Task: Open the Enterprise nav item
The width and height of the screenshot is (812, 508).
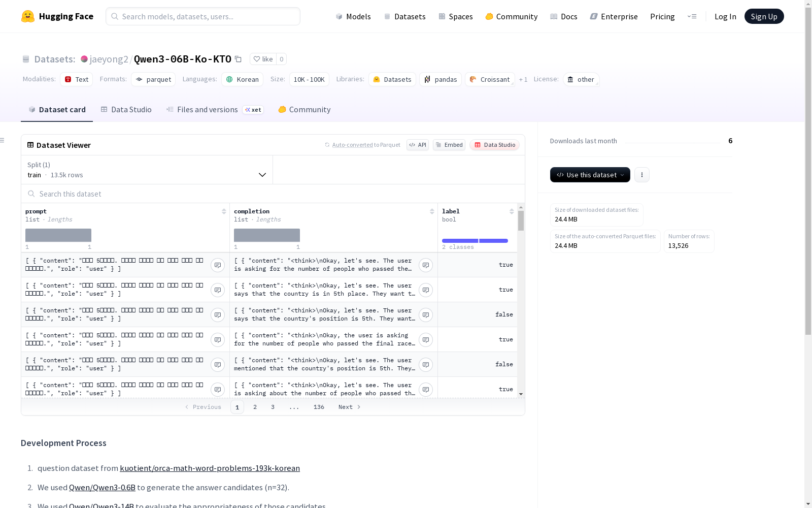Action: click(x=614, y=16)
